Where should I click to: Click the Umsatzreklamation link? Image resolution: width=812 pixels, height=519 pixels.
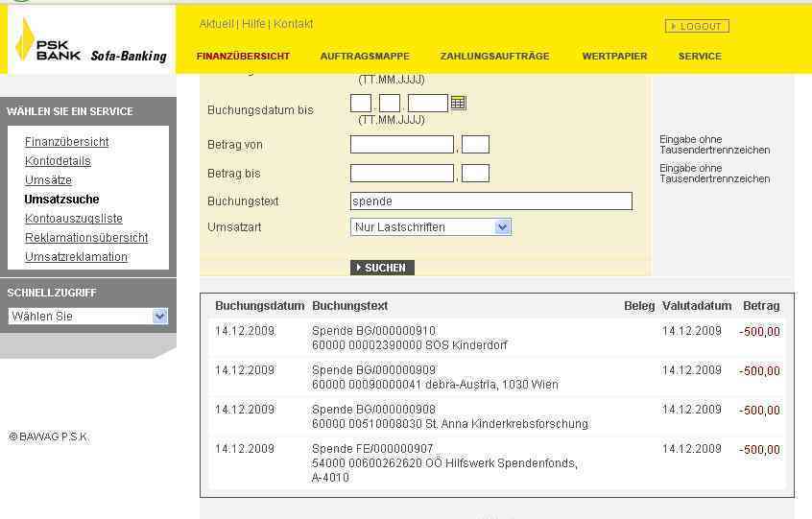click(76, 257)
